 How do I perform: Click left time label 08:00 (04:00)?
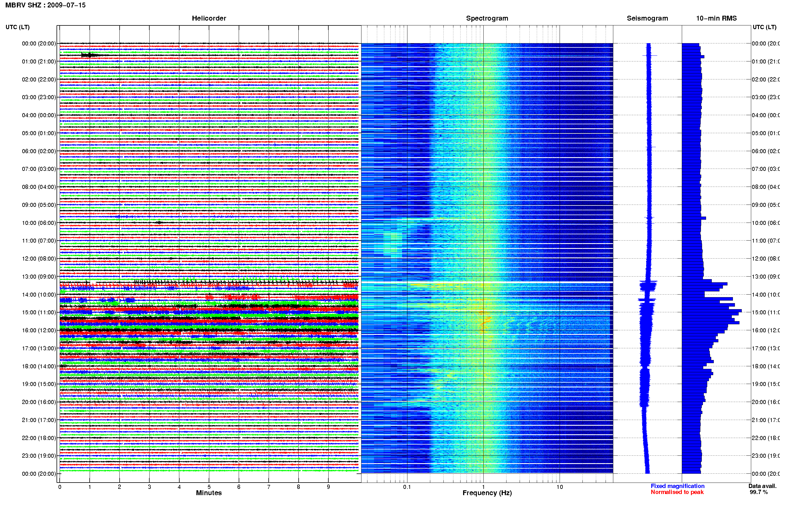pos(39,187)
